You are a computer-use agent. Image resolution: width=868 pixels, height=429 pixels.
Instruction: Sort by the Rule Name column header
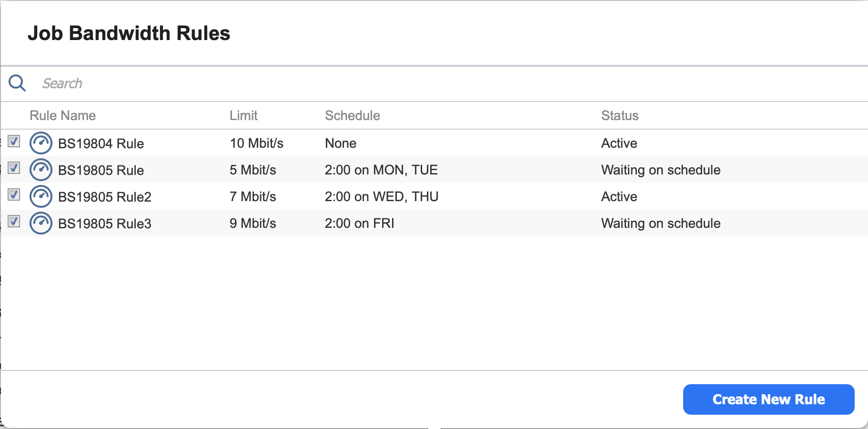[x=62, y=115]
